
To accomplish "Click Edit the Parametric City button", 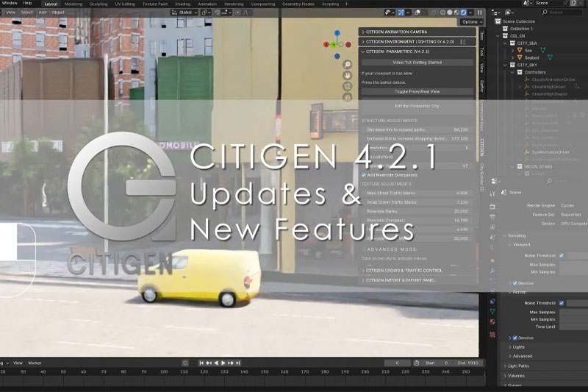I will click(x=417, y=106).
